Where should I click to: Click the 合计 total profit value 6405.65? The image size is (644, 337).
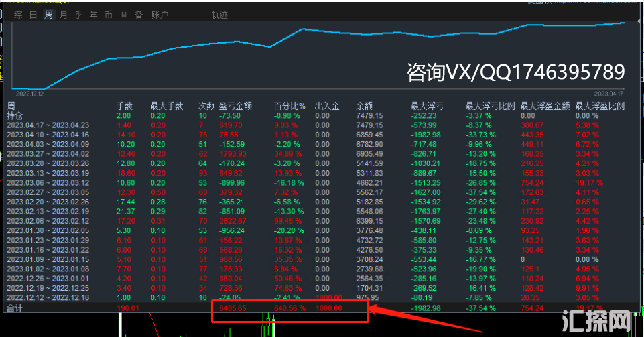pos(233,308)
